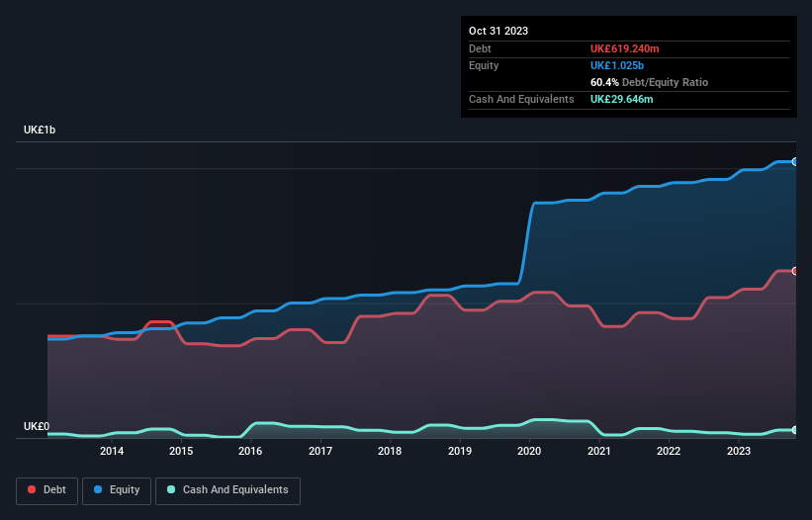Click the 2018 x-axis label
Viewport: 812px width, 520px height.
[390, 451]
